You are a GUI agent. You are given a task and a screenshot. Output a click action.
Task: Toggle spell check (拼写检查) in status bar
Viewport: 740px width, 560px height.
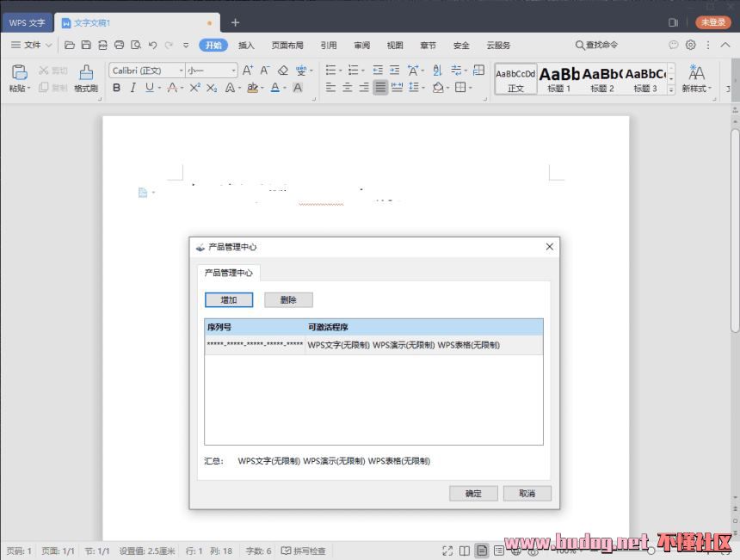[x=304, y=551]
